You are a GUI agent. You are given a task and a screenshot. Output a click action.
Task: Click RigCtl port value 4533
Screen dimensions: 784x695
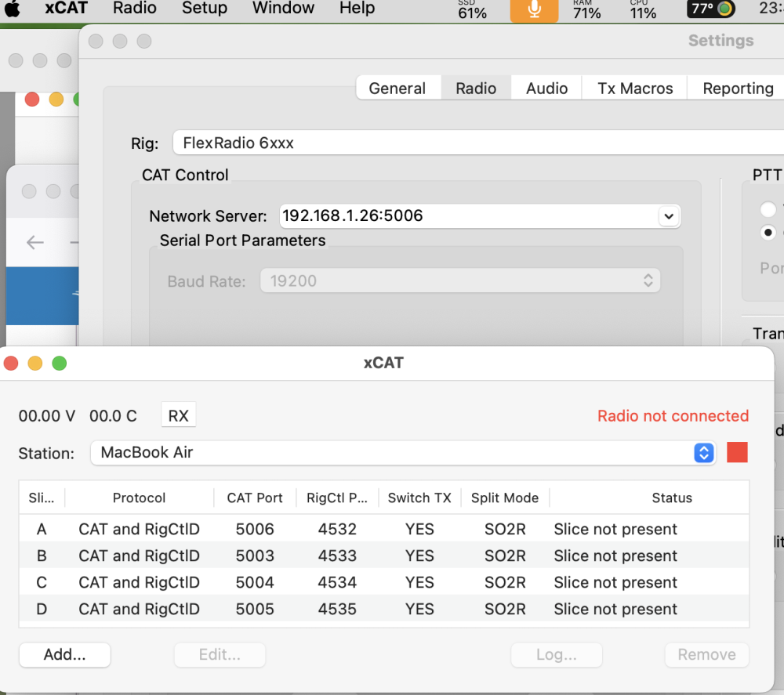click(337, 556)
